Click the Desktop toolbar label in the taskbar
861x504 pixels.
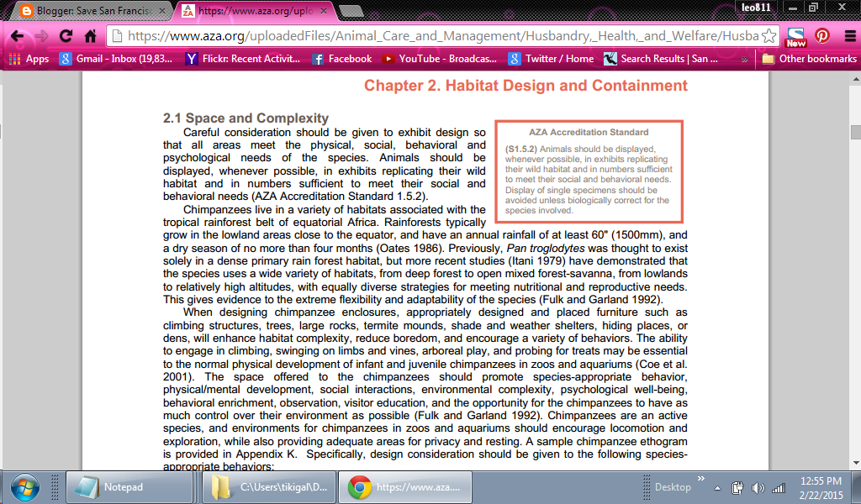[673, 487]
